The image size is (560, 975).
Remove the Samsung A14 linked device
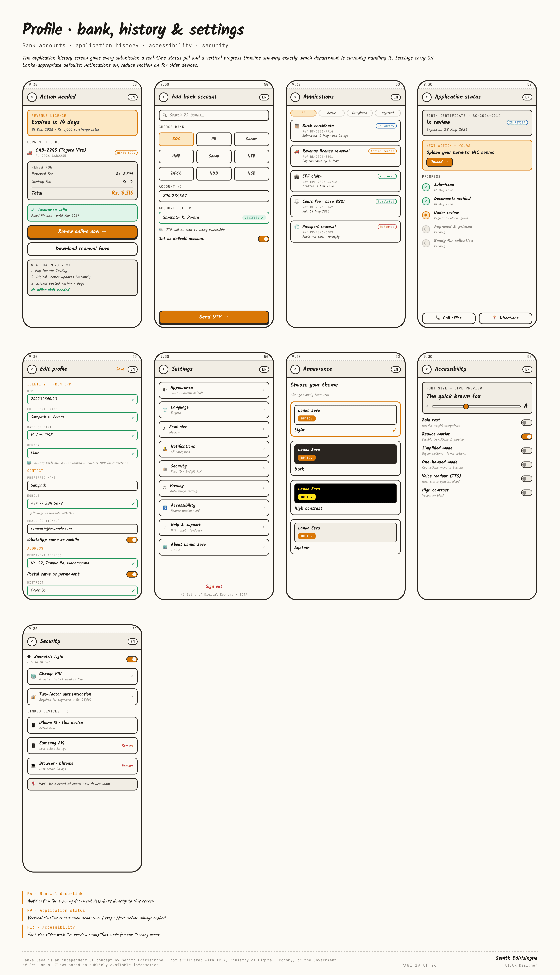[x=127, y=745]
